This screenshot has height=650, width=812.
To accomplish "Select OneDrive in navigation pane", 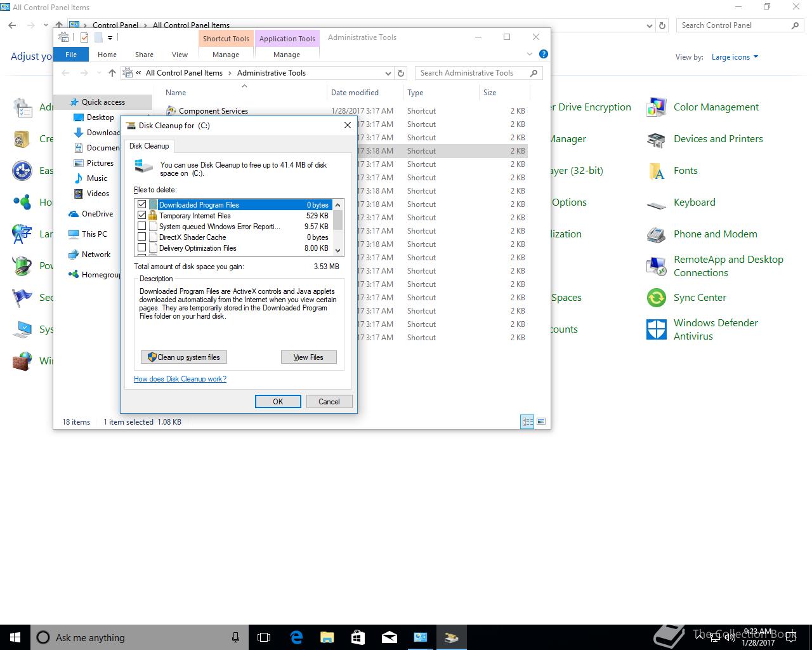I will tap(97, 214).
